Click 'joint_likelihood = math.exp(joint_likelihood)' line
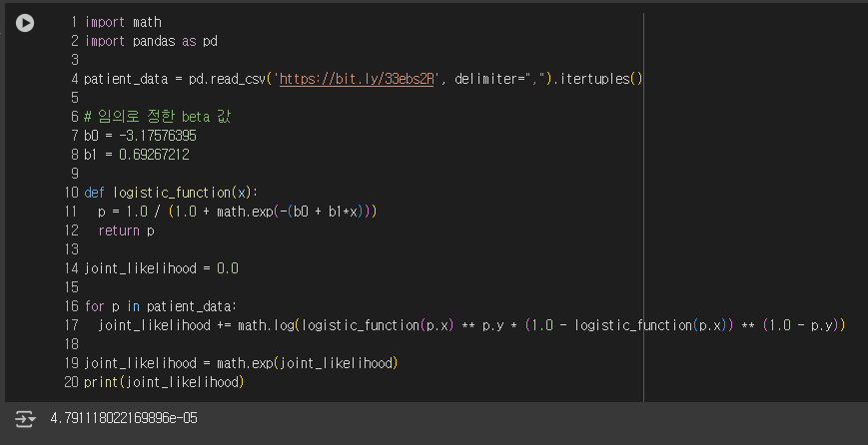Image resolution: width=868 pixels, height=445 pixels. [241, 363]
